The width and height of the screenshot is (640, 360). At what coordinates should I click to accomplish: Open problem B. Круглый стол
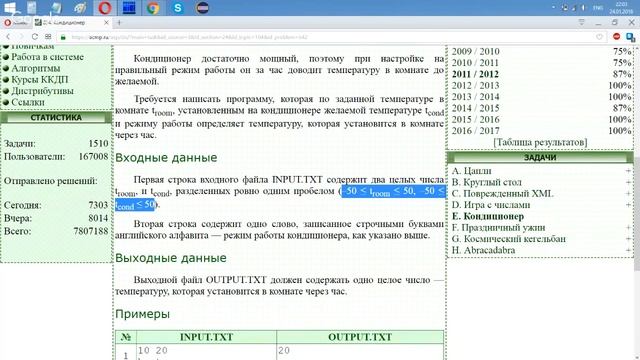tap(487, 182)
